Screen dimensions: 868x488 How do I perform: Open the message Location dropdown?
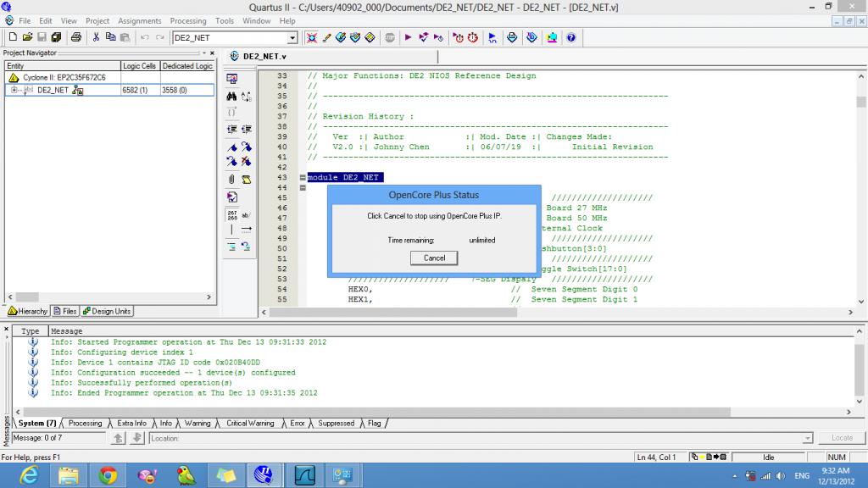click(807, 438)
